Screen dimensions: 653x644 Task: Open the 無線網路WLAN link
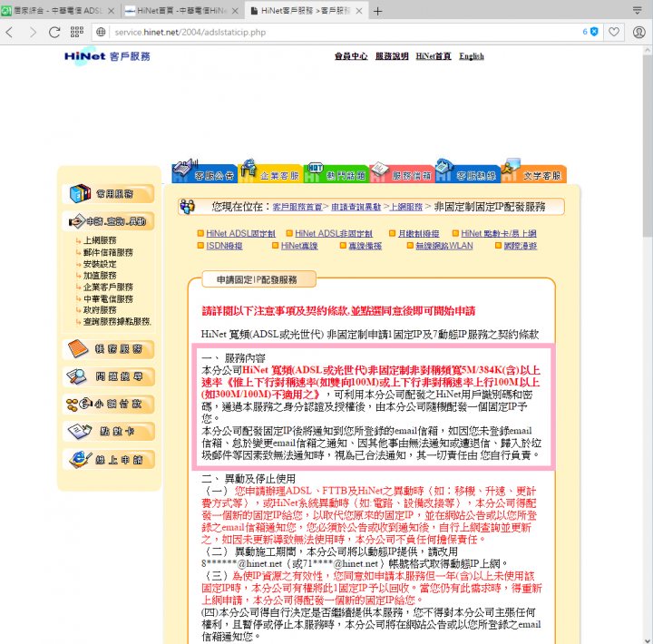click(443, 246)
